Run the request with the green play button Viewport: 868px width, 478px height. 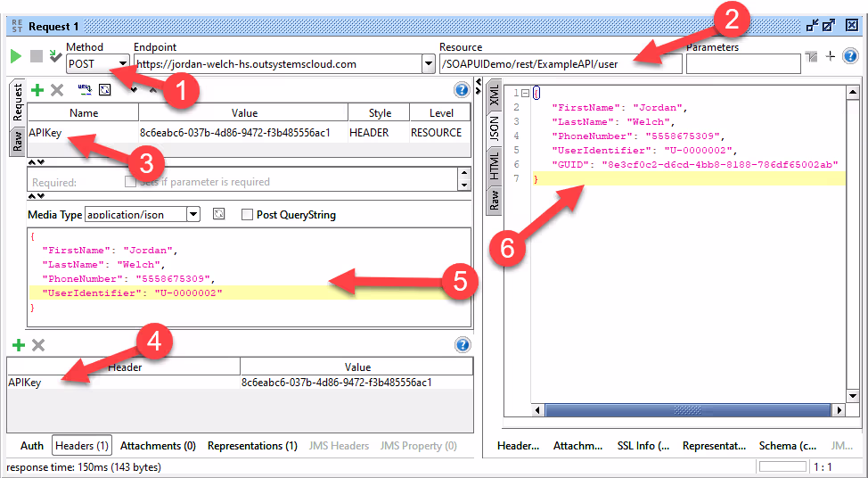[16, 56]
